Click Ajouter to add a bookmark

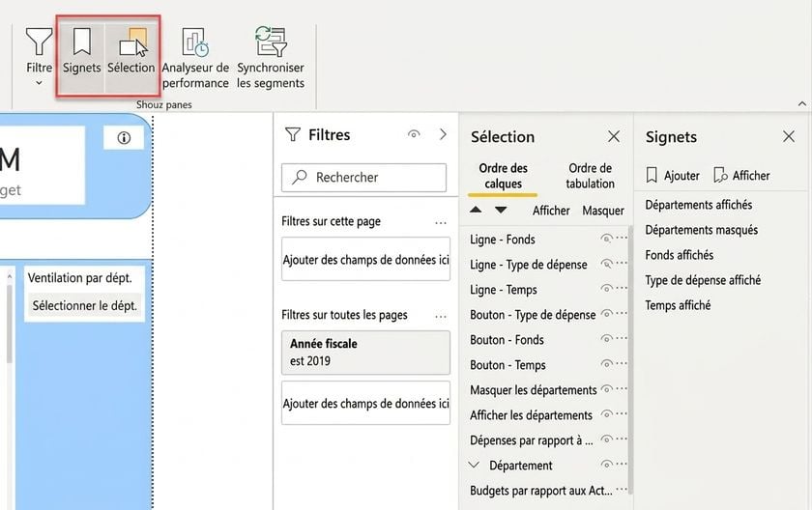coord(672,176)
